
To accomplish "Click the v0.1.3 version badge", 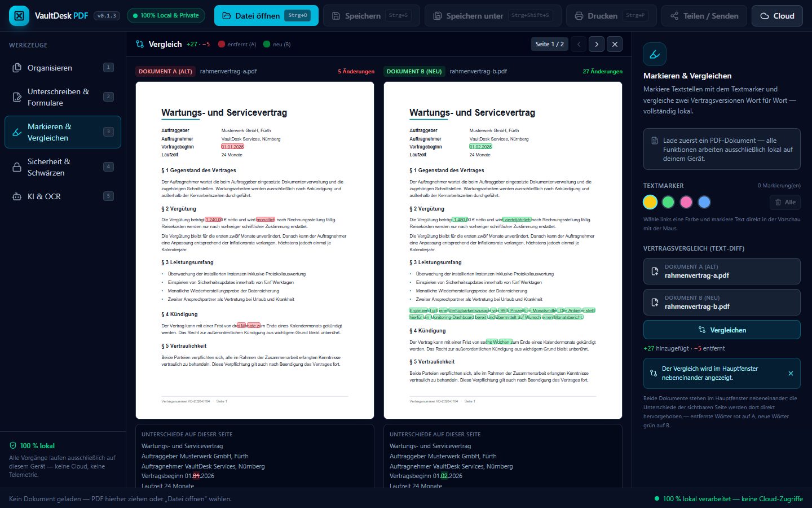I will (x=107, y=16).
